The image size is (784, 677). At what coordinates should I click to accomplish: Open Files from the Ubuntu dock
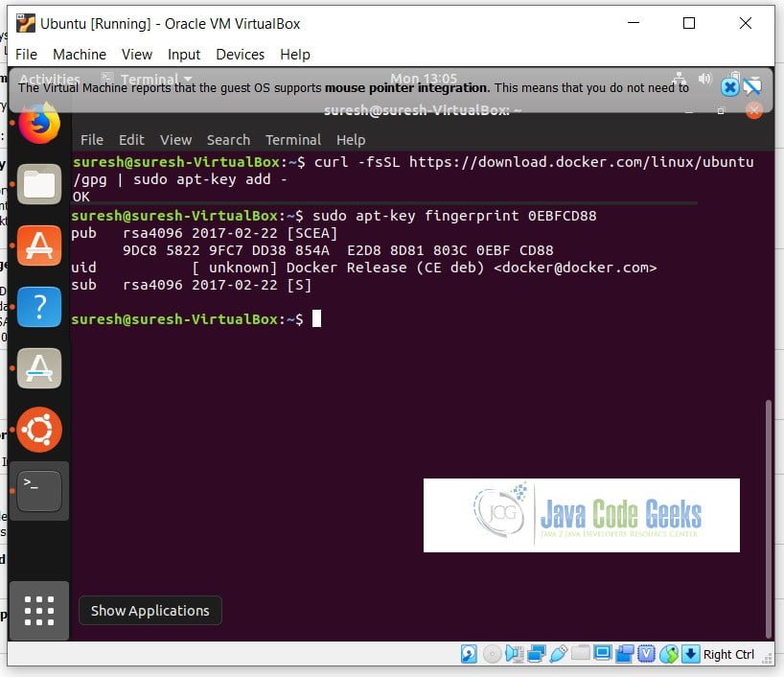[x=39, y=184]
